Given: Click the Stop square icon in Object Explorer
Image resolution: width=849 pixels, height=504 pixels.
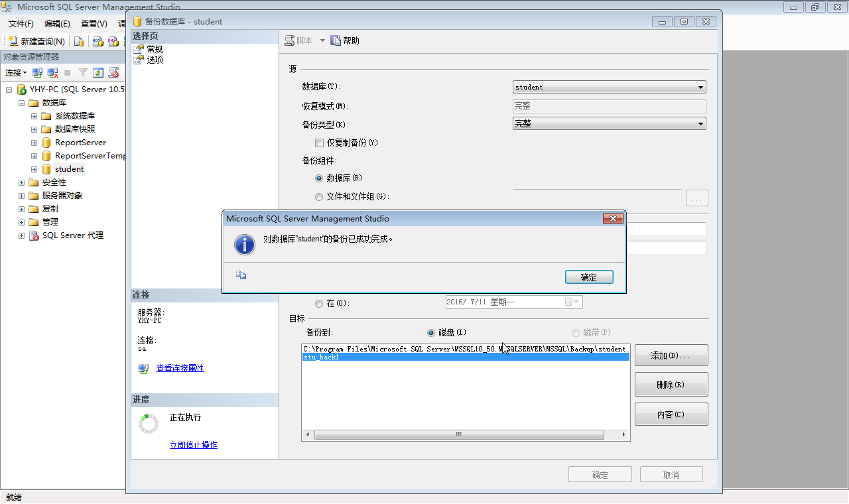Looking at the screenshot, I should point(67,72).
